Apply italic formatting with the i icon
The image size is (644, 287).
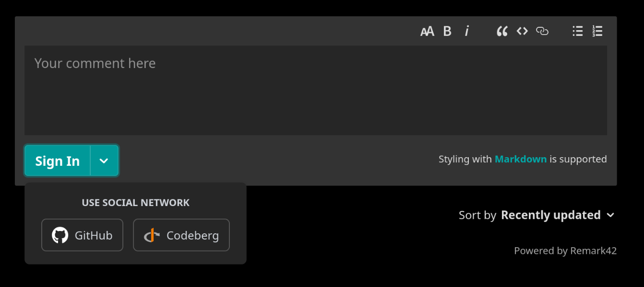[466, 32]
